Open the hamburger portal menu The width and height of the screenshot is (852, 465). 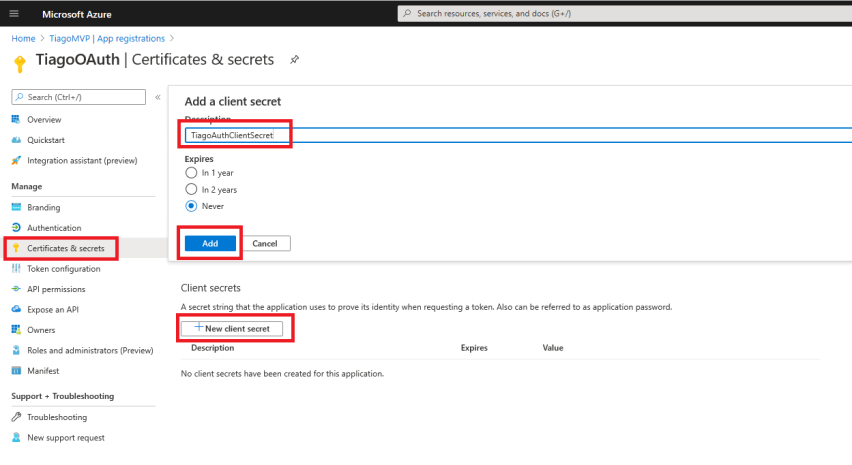click(14, 14)
